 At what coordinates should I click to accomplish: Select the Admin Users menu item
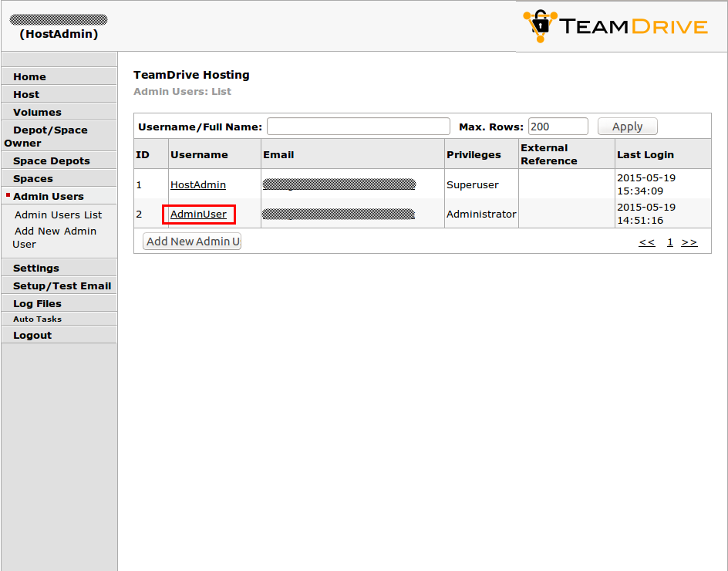pyautogui.click(x=48, y=196)
